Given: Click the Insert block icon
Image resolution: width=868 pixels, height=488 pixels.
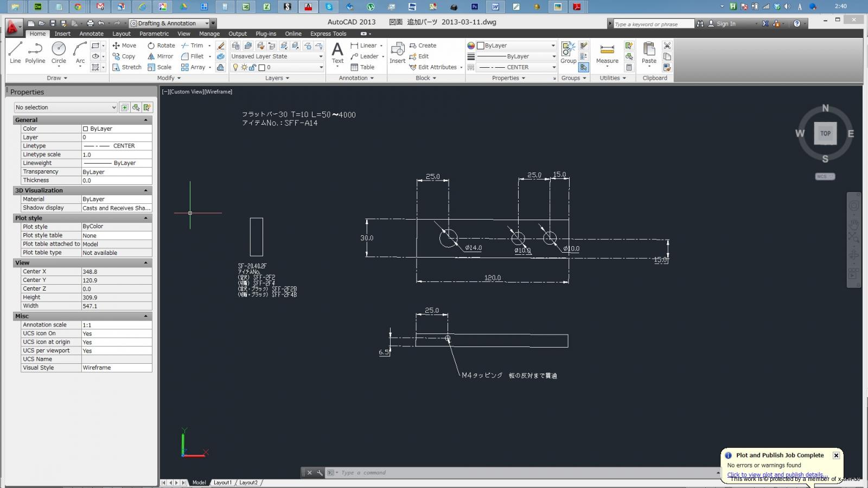Looking at the screenshot, I should (x=397, y=53).
